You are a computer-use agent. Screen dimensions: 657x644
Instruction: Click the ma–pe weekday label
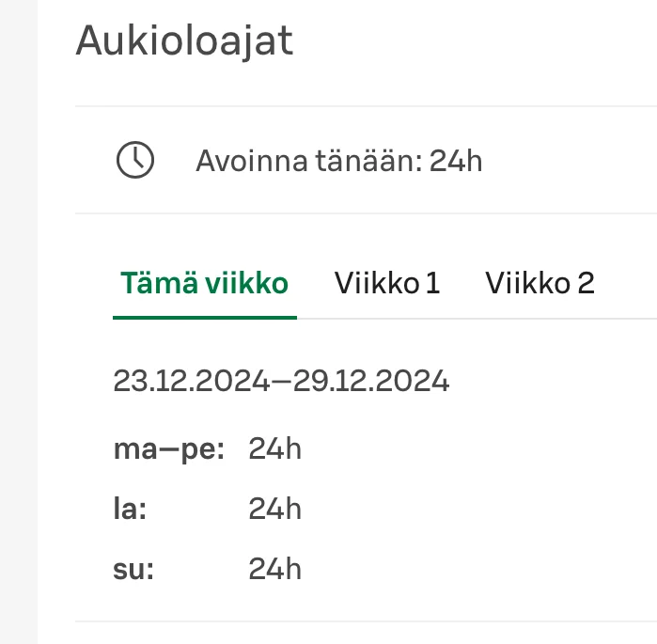point(169,449)
